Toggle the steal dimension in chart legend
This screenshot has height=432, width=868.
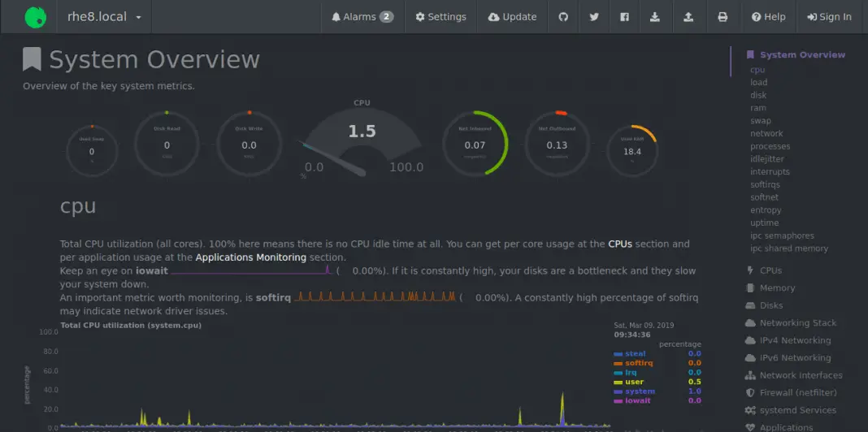point(635,354)
